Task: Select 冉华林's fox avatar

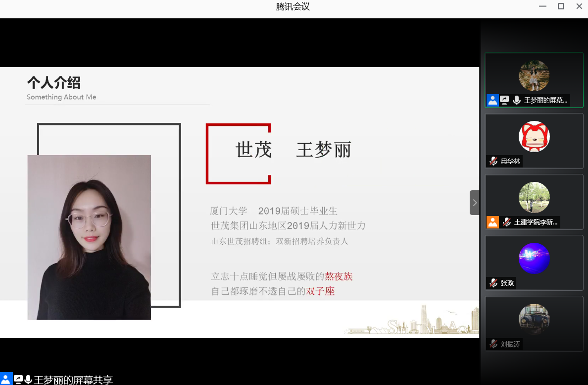Action: [534, 136]
